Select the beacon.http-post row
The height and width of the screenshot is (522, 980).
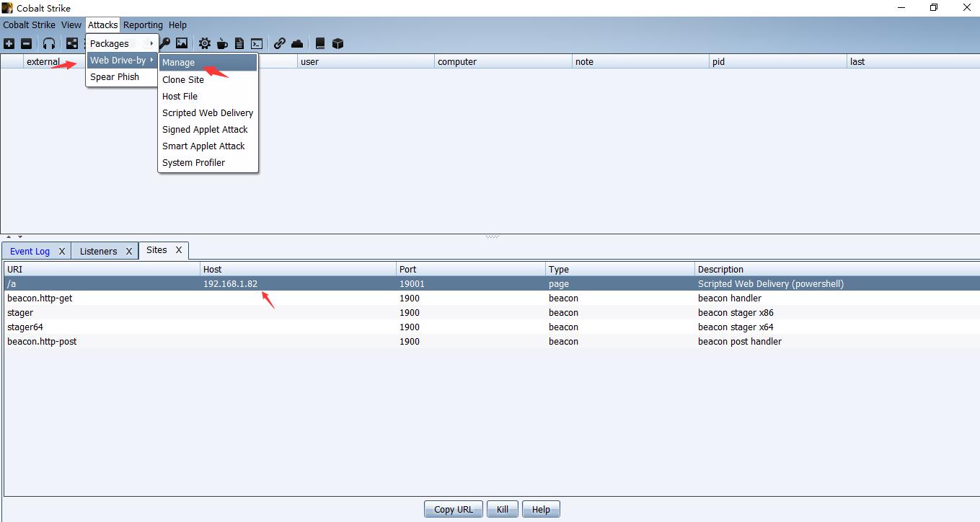(x=492, y=341)
